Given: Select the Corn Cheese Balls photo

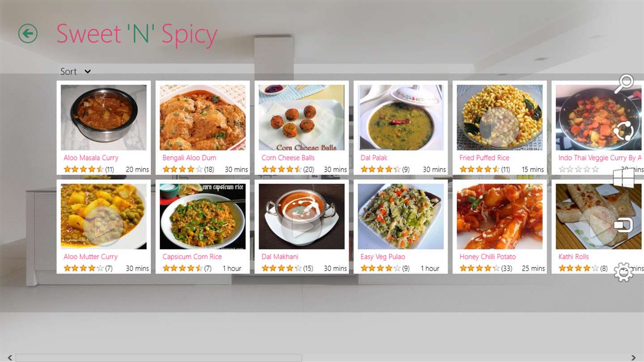Looking at the screenshot, I should (302, 118).
